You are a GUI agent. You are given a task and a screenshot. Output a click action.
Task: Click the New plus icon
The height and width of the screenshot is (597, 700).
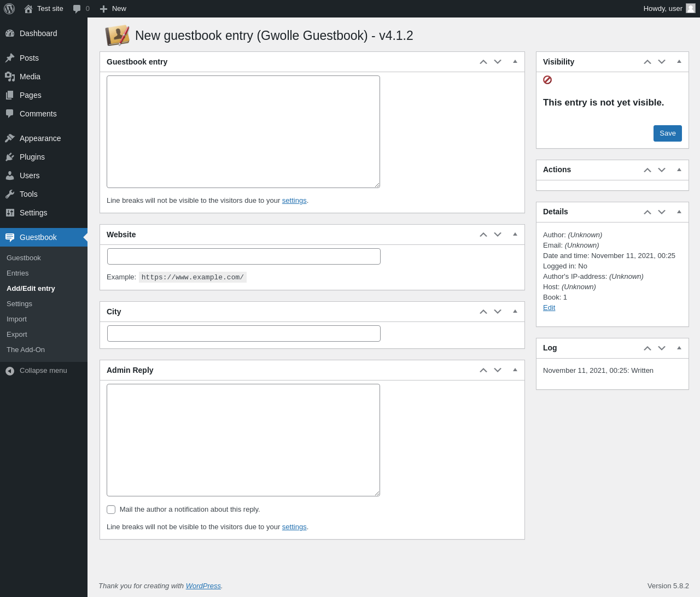(103, 9)
